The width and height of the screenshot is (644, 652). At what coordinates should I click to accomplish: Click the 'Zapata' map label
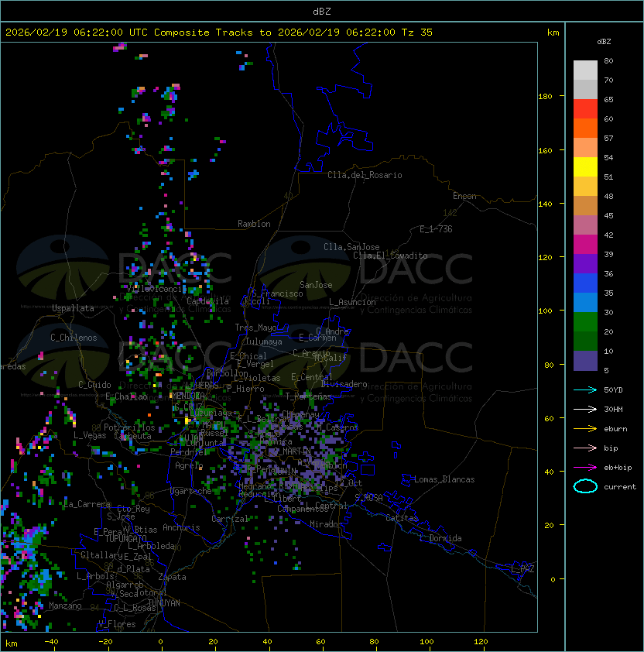(172, 577)
